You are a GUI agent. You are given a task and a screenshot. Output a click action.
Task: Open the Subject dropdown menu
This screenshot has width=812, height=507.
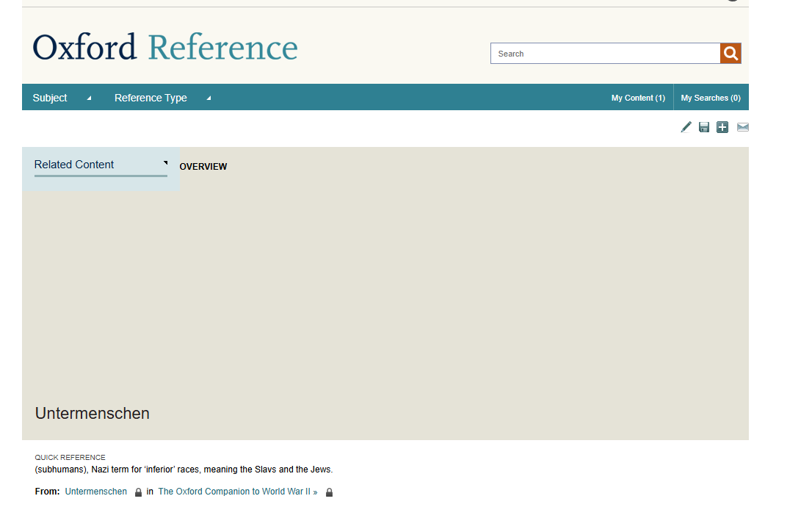pyautogui.click(x=62, y=98)
